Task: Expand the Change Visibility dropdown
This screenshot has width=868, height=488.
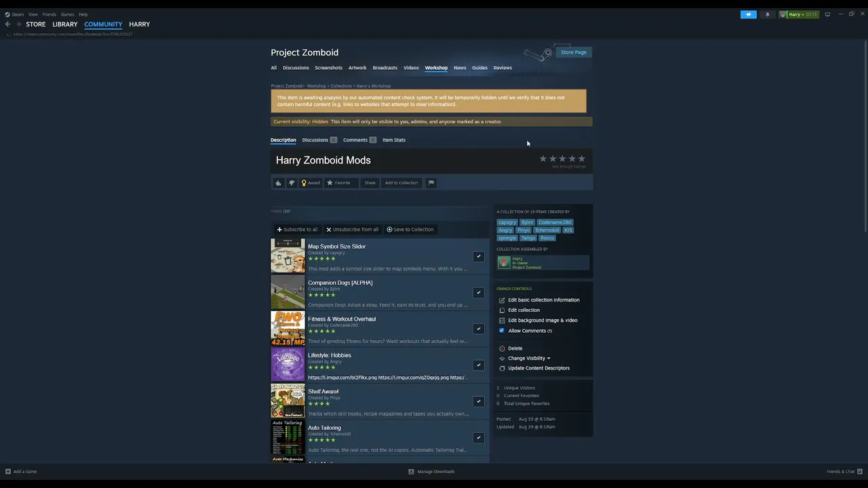Action: [x=529, y=359]
